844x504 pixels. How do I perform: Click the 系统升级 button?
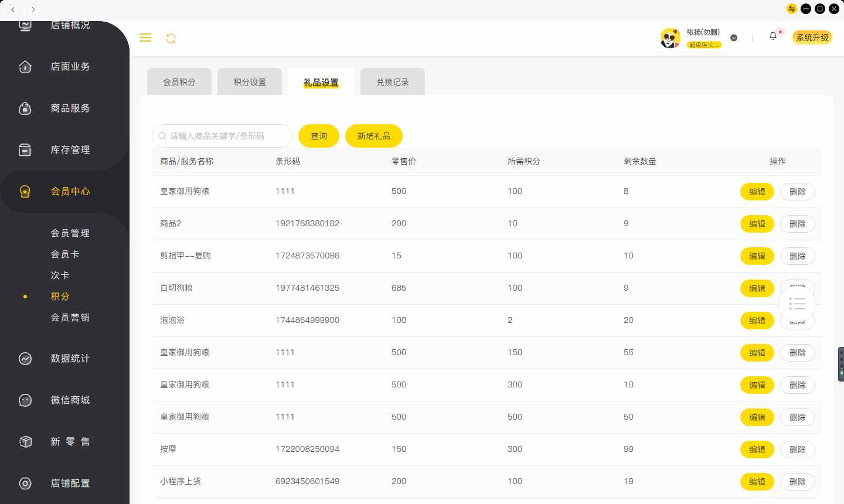click(x=812, y=38)
